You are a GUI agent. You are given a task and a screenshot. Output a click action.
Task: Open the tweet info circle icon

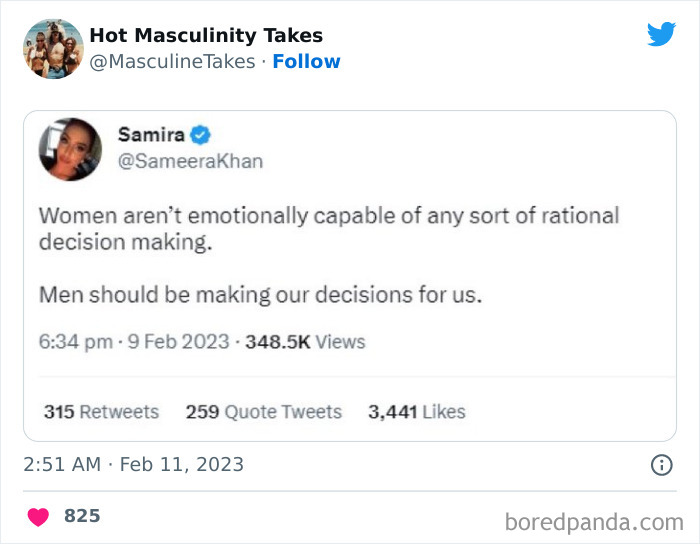(x=661, y=464)
